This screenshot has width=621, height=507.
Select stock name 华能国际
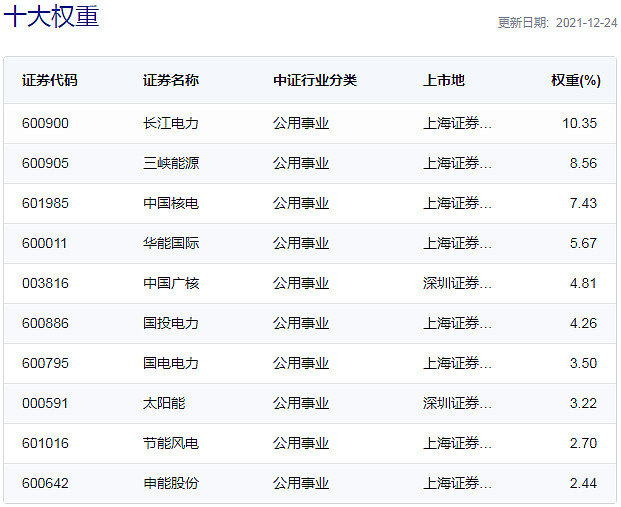click(171, 243)
